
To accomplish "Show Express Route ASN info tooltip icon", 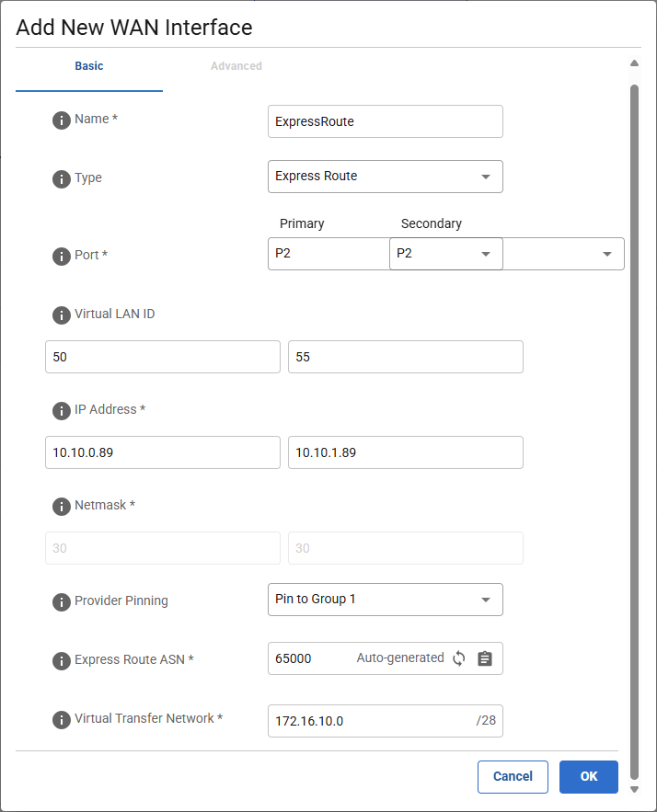I will coord(61,661).
